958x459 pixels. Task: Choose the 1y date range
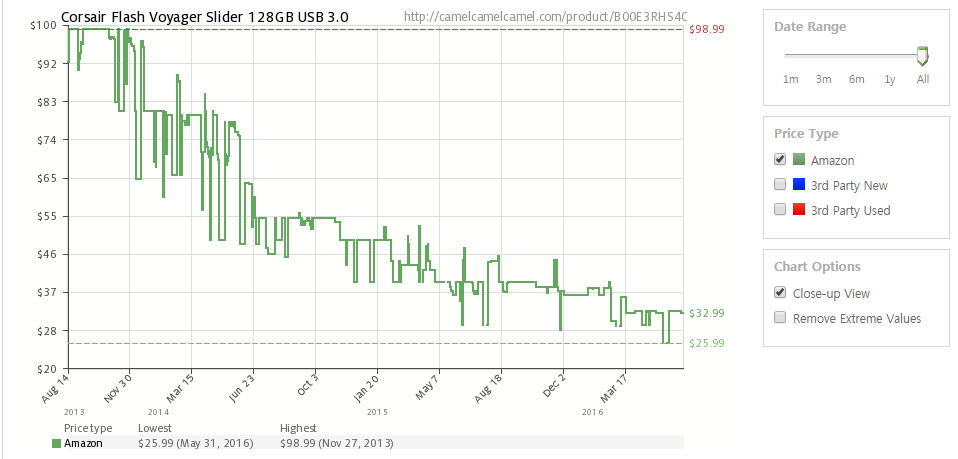coord(889,79)
